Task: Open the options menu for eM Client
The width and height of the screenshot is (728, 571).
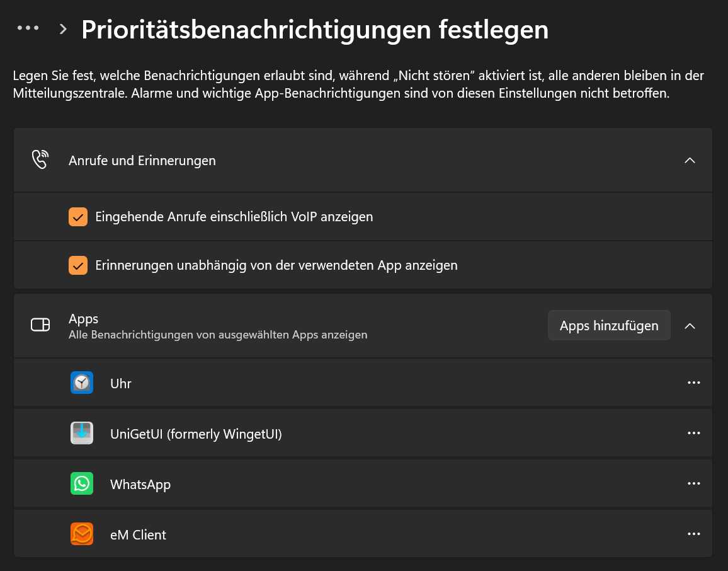Action: 693,534
